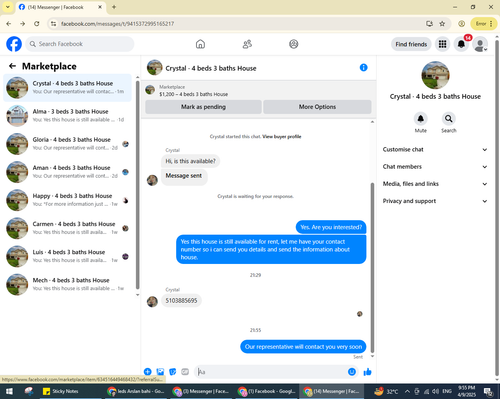This screenshot has width=500, height=399.
Task: Switch to 'leds Arslan bahi' taskbar window
Action: tap(136, 391)
